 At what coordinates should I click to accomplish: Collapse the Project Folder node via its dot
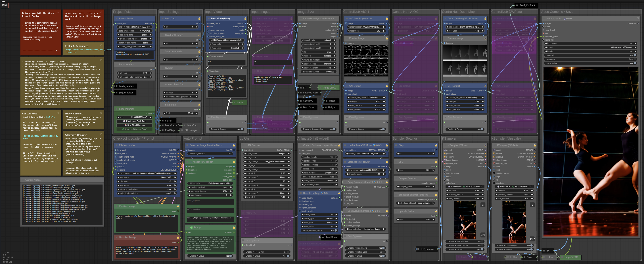pyautogui.click(x=117, y=18)
